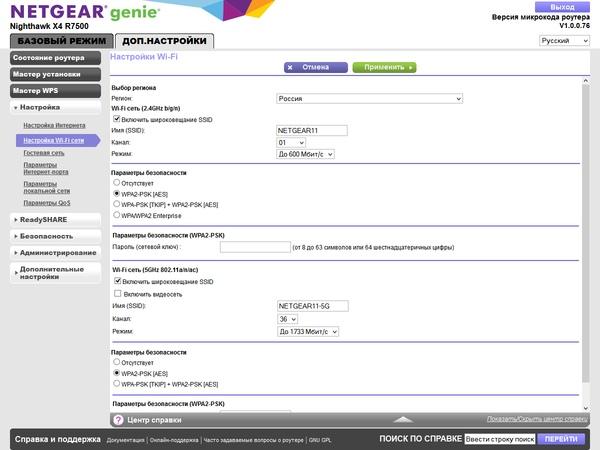Image resolution: width=600 pixels, height=450 pixels.
Task: Click the NETGEAR genie logo
Action: (85, 12)
